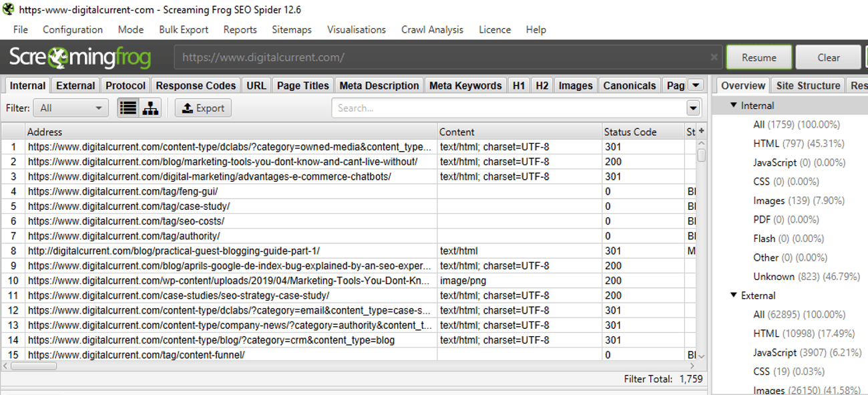Select row with practical-guest-blogging-guide URL
This screenshot has height=395, width=868.
pyautogui.click(x=349, y=251)
